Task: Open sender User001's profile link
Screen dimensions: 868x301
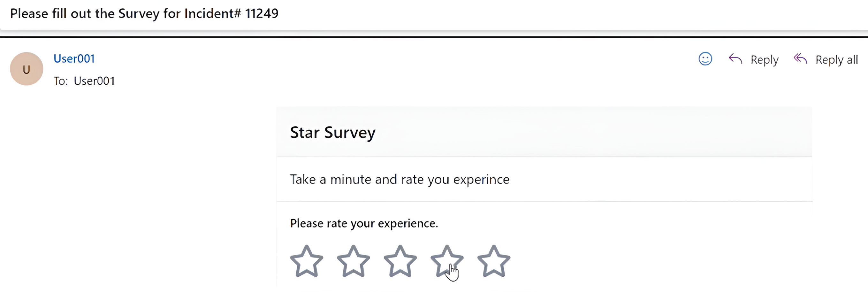Action: click(x=74, y=59)
